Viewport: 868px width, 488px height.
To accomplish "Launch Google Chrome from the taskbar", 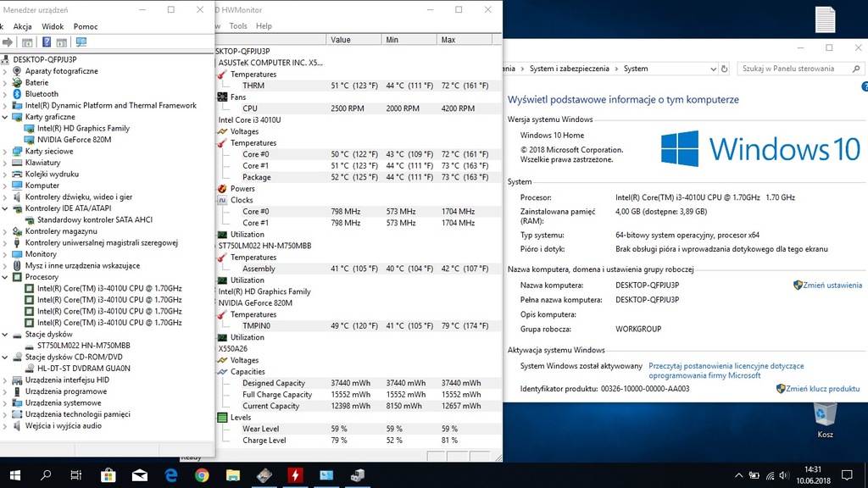I will (x=202, y=475).
